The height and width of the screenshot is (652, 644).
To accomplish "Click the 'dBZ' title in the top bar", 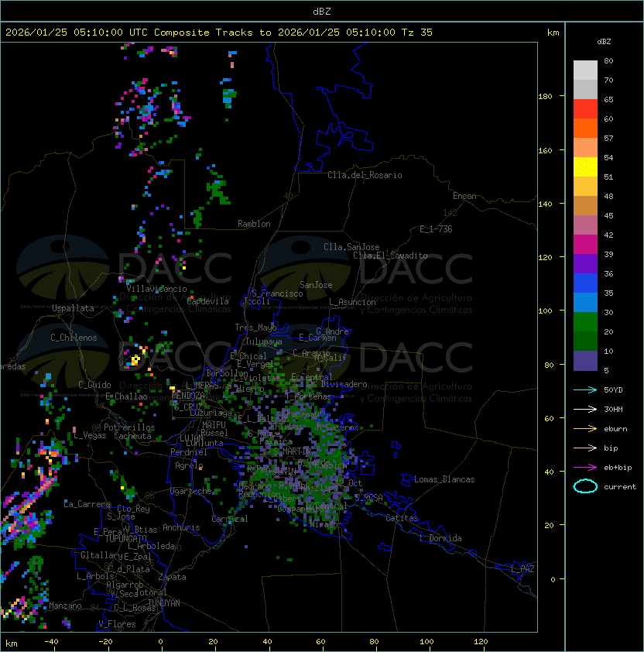I will point(322,12).
